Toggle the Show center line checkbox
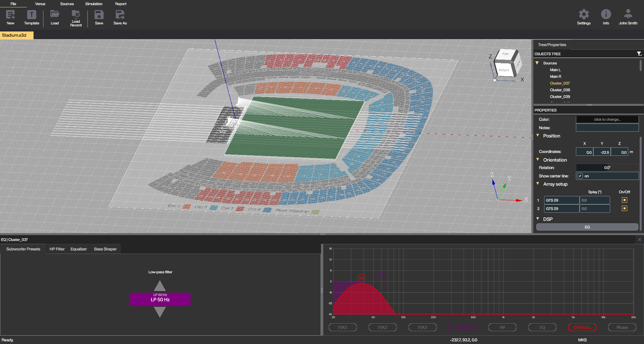Screen dimensions: 644x344 click(580, 176)
